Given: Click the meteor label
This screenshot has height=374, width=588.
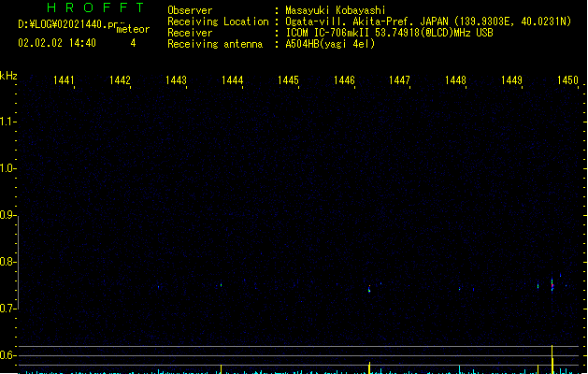Looking at the screenshot, I should pos(133,29).
